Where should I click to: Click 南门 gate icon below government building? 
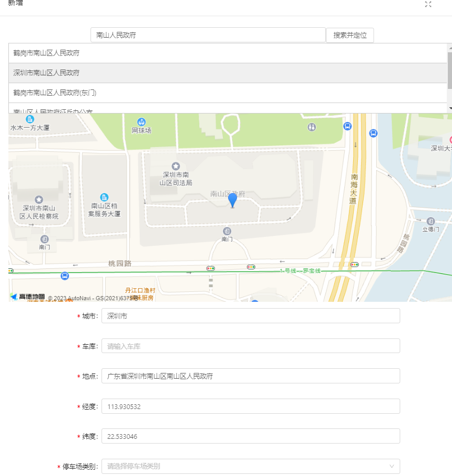(x=227, y=231)
